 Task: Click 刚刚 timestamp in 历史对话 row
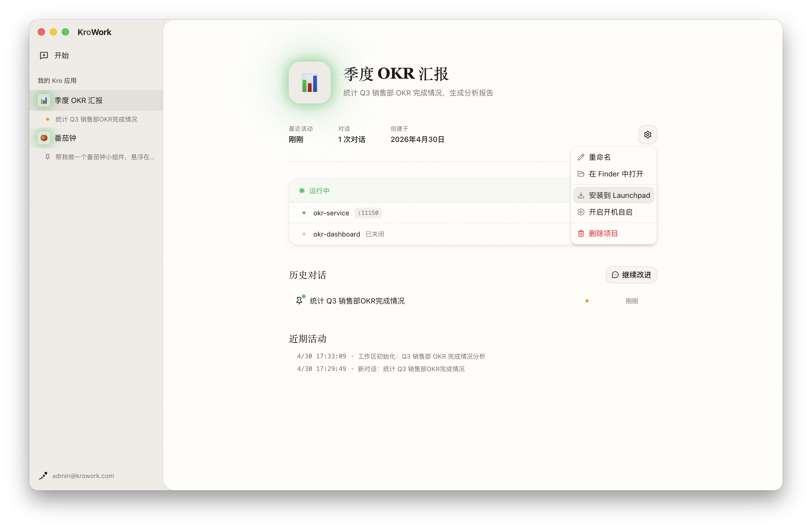point(631,301)
